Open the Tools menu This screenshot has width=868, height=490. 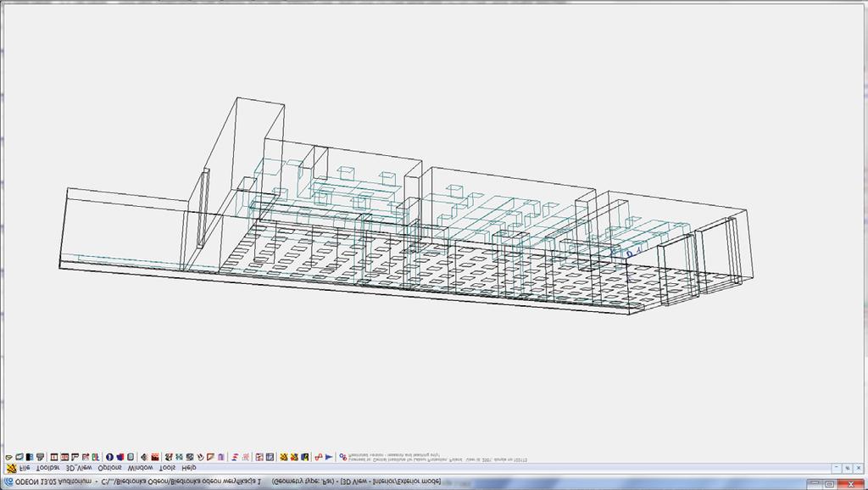click(168, 469)
